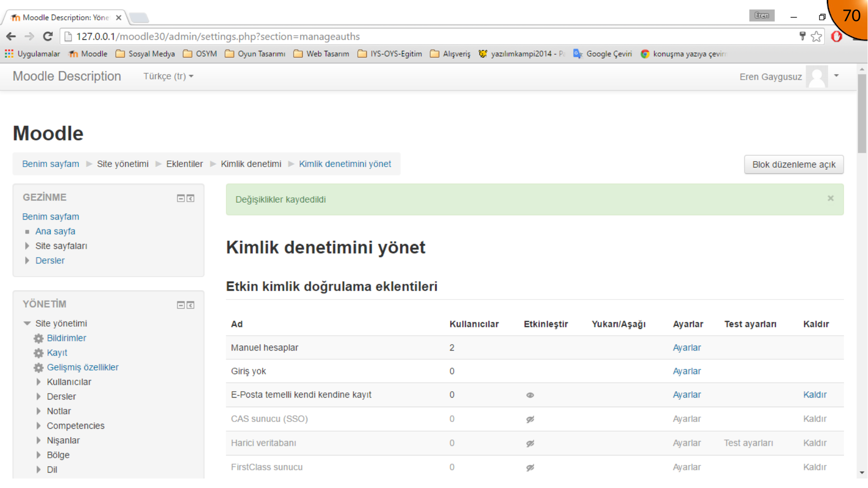The width and height of the screenshot is (868, 488).
Task: Click Kaldır for E-Posta temelli kayıt
Action: tap(815, 394)
